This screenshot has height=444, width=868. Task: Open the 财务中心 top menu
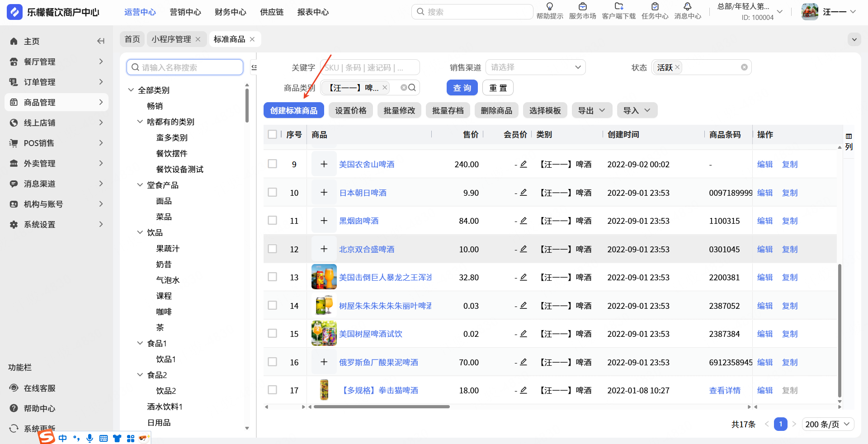pos(230,12)
